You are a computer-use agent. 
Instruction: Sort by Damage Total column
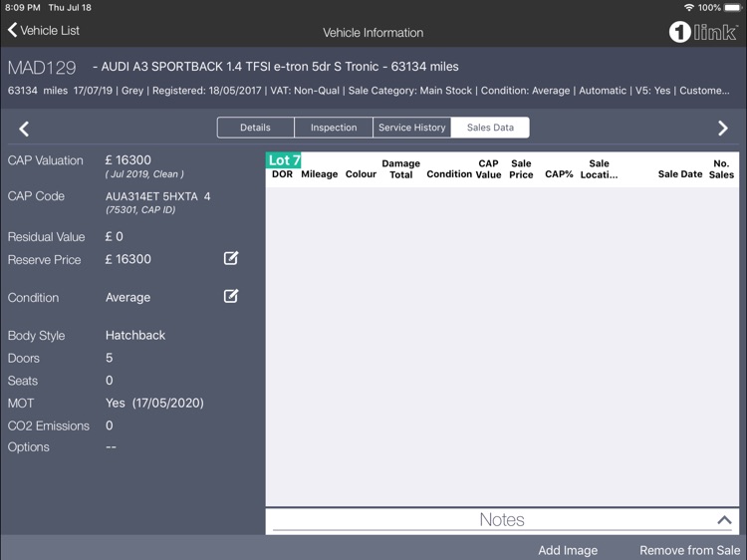[x=400, y=169]
